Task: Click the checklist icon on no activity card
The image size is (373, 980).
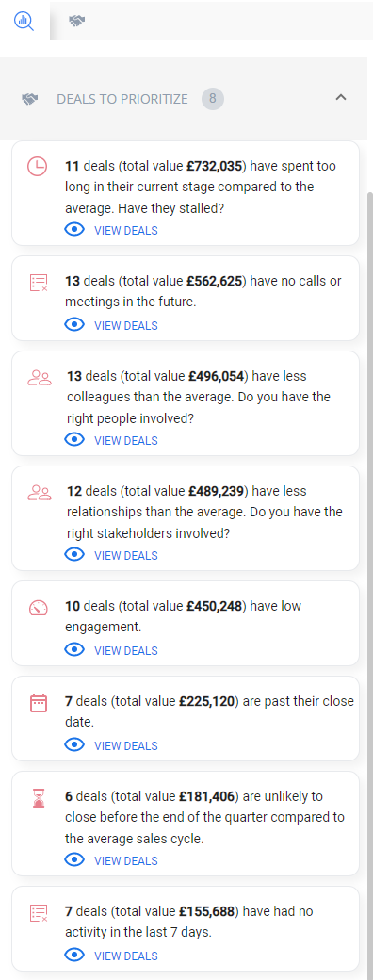Action: [39, 912]
